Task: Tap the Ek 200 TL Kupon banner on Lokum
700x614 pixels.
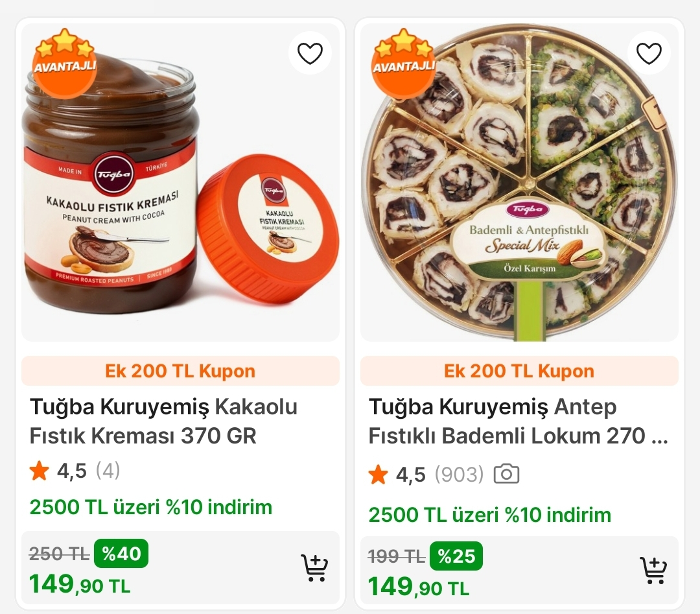Action: click(519, 371)
